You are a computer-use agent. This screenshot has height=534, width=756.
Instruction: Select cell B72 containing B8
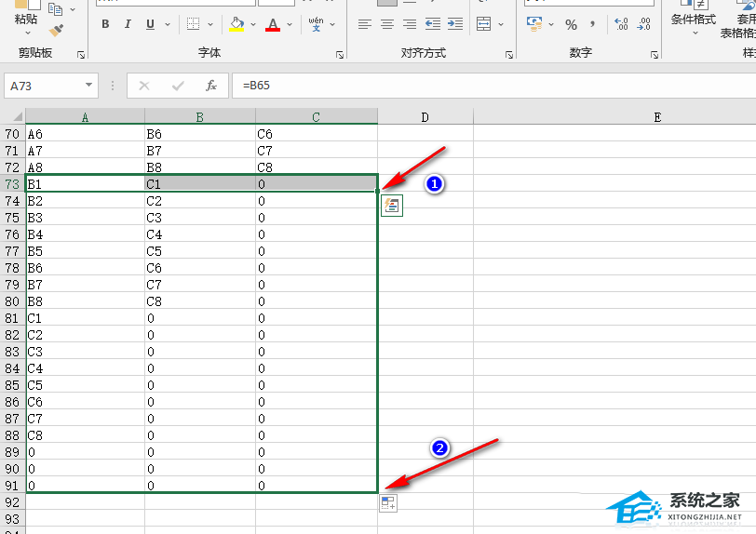tap(200, 167)
